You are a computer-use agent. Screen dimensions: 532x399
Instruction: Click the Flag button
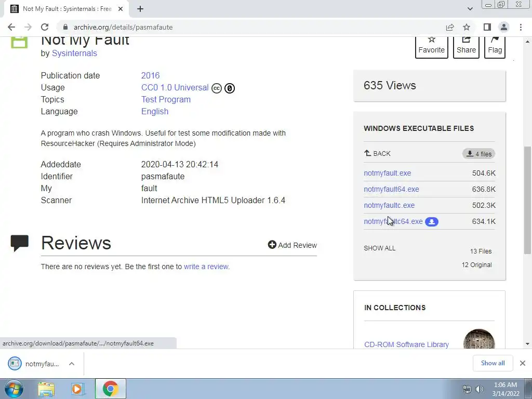click(495, 47)
